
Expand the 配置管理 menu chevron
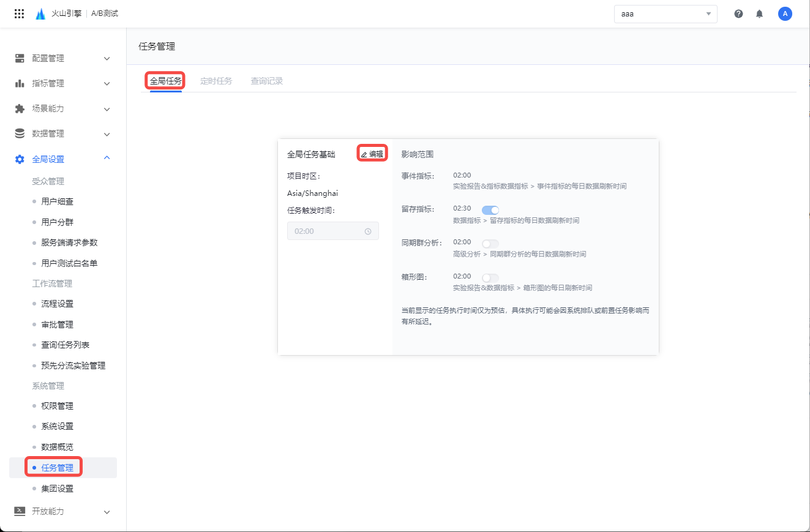click(107, 59)
